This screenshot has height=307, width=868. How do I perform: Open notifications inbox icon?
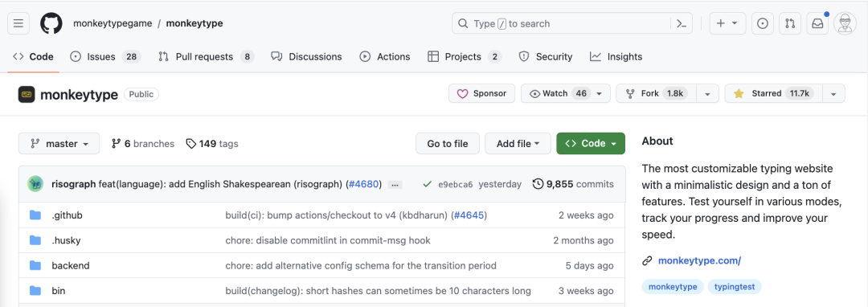tap(817, 24)
